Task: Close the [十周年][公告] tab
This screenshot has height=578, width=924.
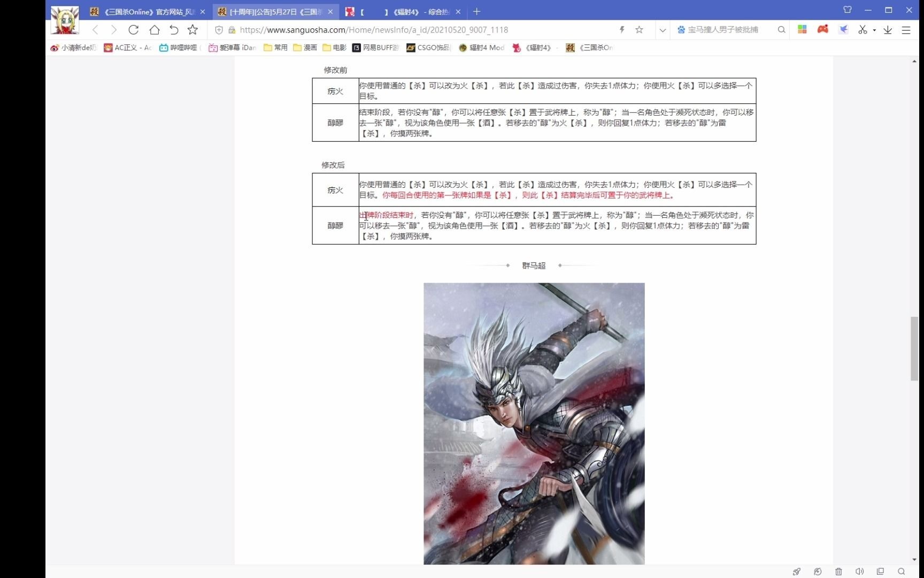Action: click(x=330, y=11)
